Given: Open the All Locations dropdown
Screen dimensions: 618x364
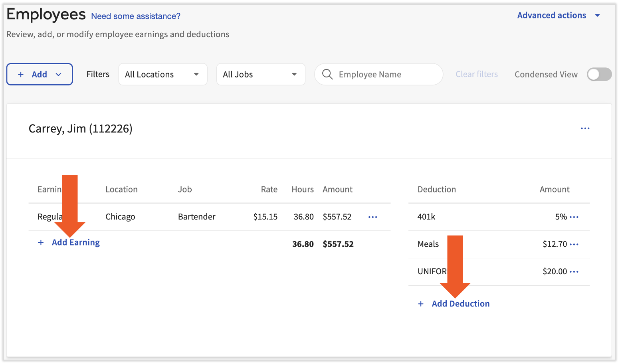Looking at the screenshot, I should (x=162, y=74).
